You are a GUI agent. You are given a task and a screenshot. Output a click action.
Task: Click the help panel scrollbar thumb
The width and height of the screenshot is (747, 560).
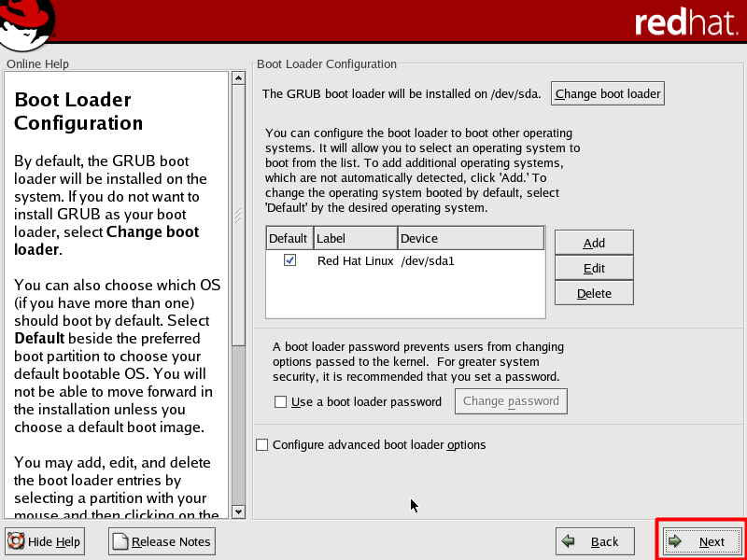click(x=239, y=215)
